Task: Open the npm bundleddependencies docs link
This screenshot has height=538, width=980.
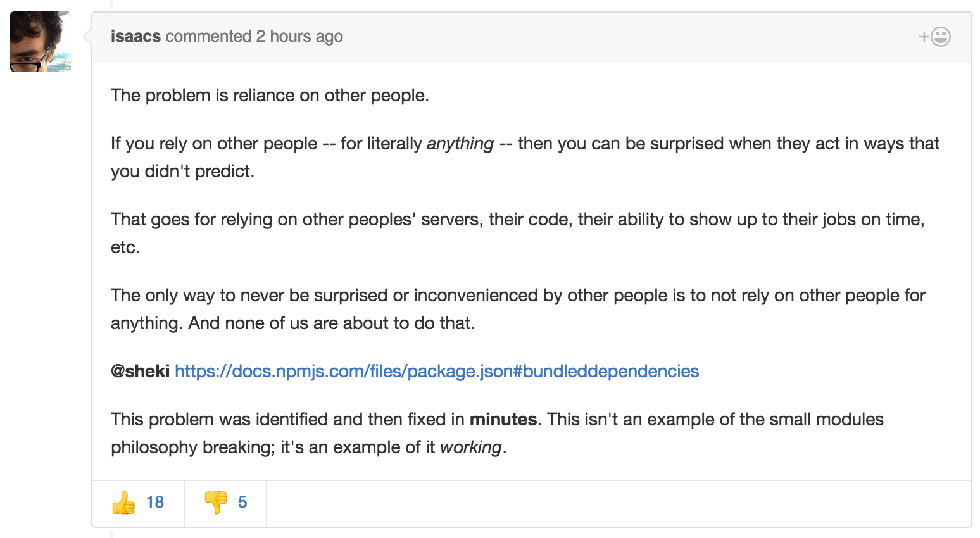Action: coord(437,371)
